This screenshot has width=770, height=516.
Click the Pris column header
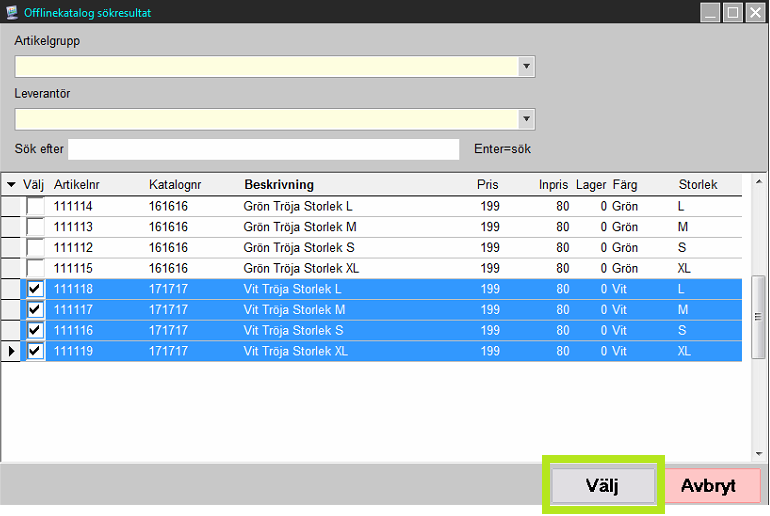click(x=487, y=185)
